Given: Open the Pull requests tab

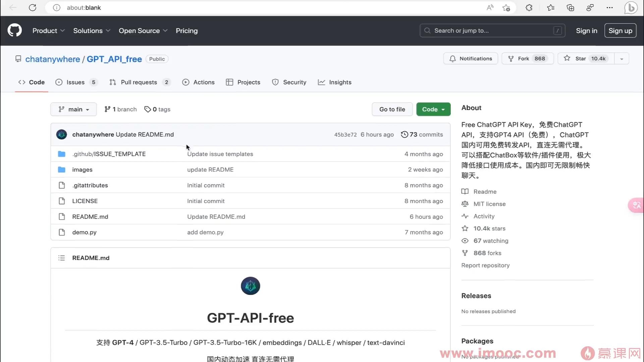Looking at the screenshot, I should pos(139,82).
